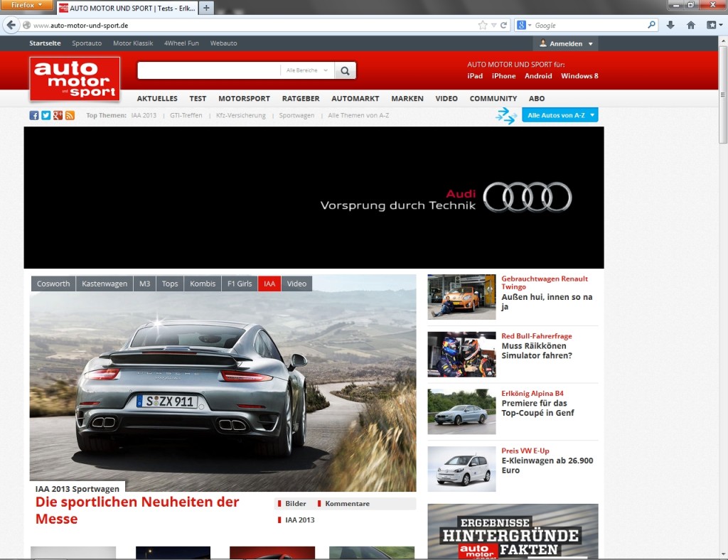The width and height of the screenshot is (728, 560).
Task: Click the browser back arrow button
Action: click(x=11, y=25)
